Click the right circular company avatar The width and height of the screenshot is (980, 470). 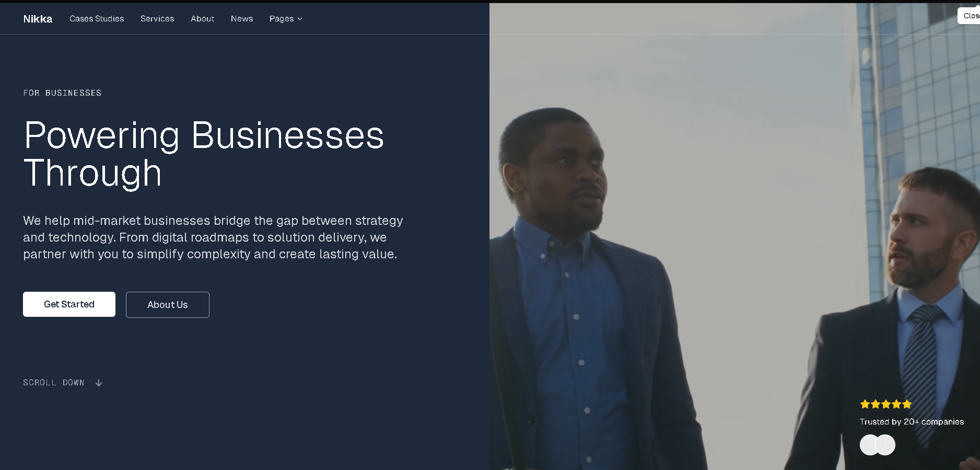[886, 445]
